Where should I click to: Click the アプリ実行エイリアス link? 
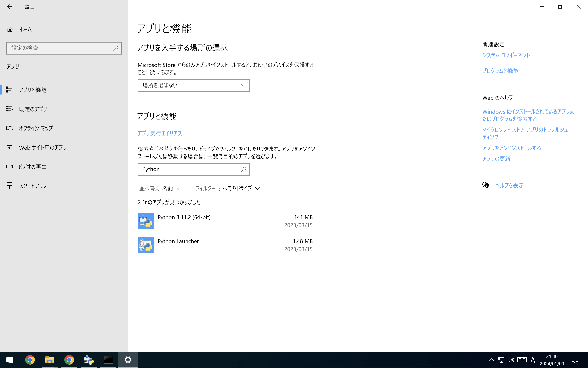point(160,133)
